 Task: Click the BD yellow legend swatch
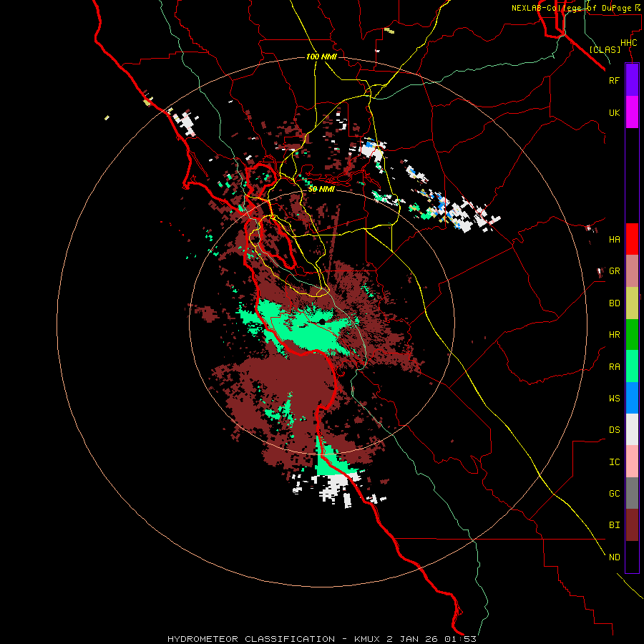click(632, 303)
